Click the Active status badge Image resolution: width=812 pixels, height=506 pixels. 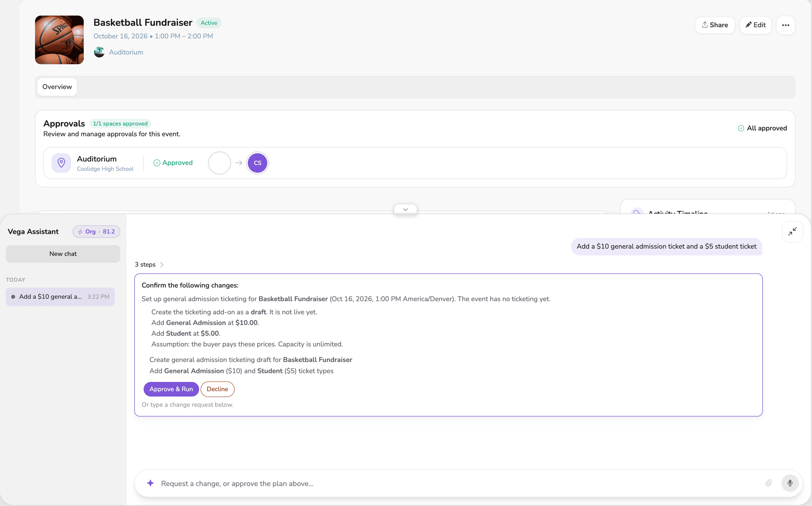[x=209, y=23]
